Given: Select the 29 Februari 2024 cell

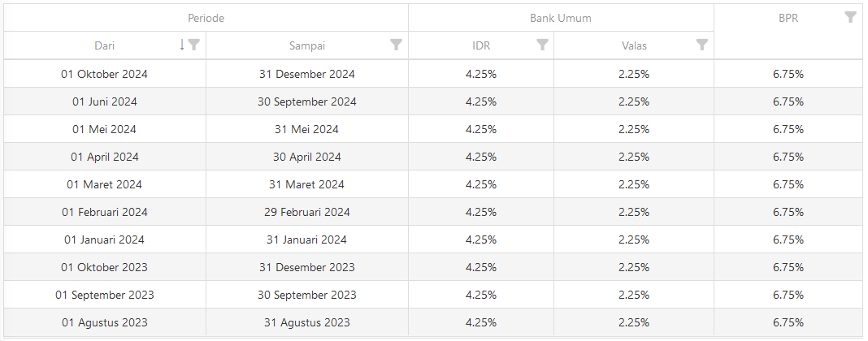Looking at the screenshot, I should pos(307,212).
